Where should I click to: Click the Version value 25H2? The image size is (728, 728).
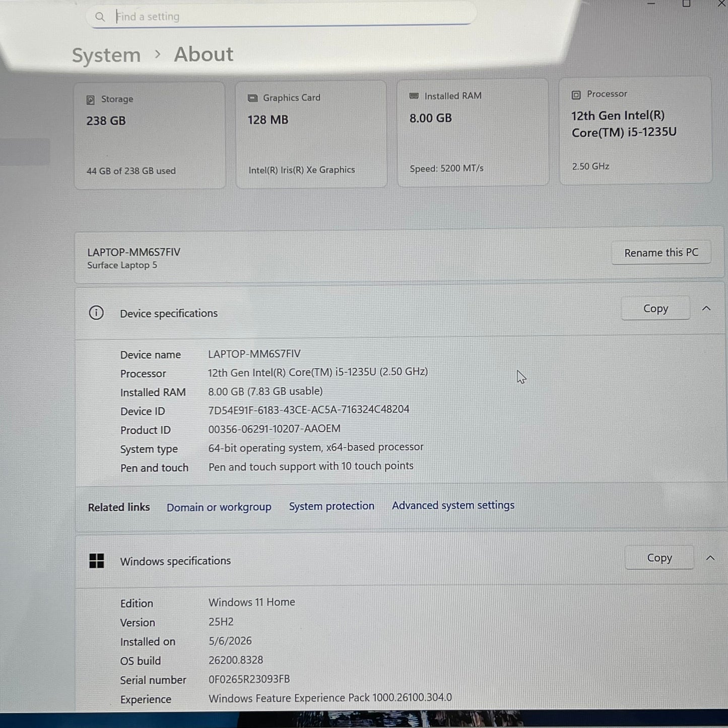point(221,622)
